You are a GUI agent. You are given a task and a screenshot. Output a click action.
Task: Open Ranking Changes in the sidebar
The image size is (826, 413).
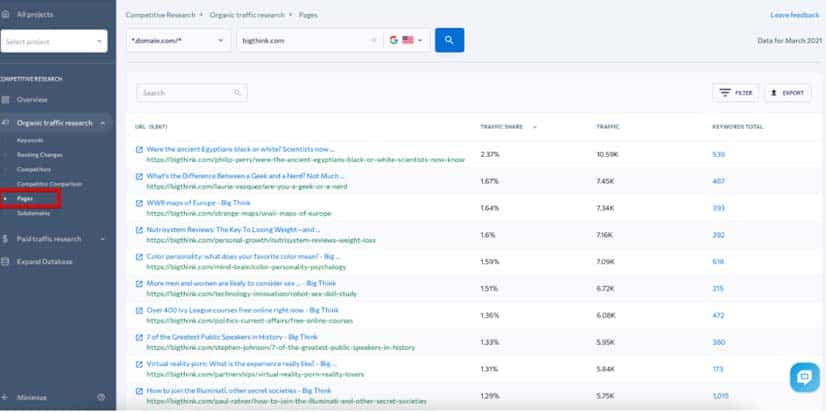(40, 155)
